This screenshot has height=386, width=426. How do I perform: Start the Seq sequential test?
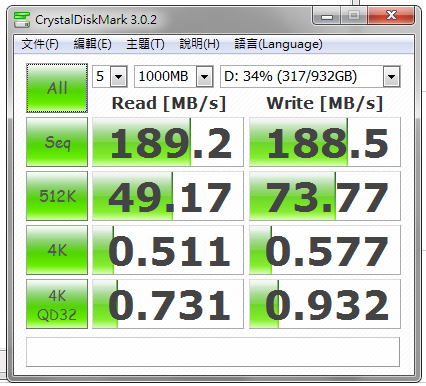(x=57, y=142)
